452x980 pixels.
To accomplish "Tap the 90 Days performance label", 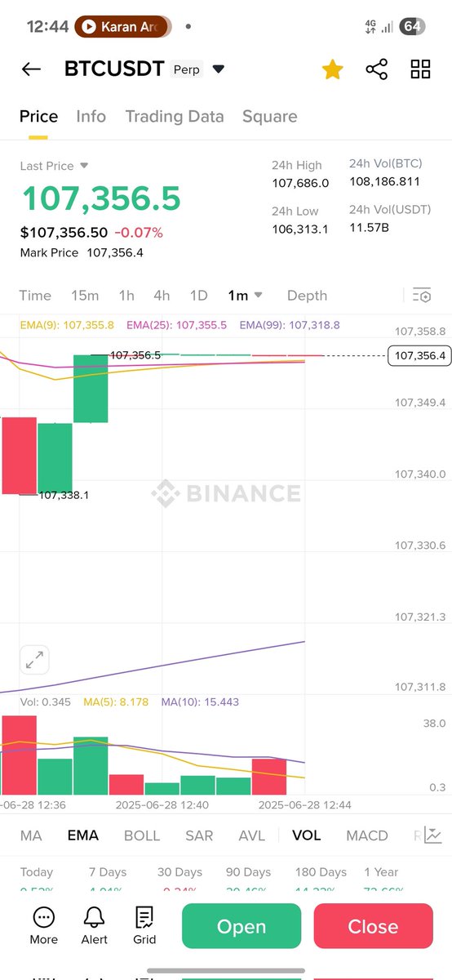I will [x=249, y=872].
